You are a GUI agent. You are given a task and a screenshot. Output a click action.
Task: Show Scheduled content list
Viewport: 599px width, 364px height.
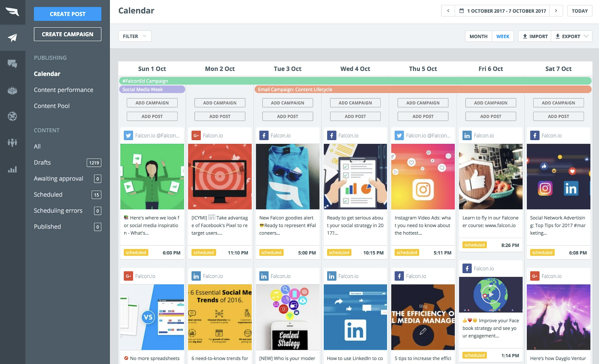tap(48, 194)
